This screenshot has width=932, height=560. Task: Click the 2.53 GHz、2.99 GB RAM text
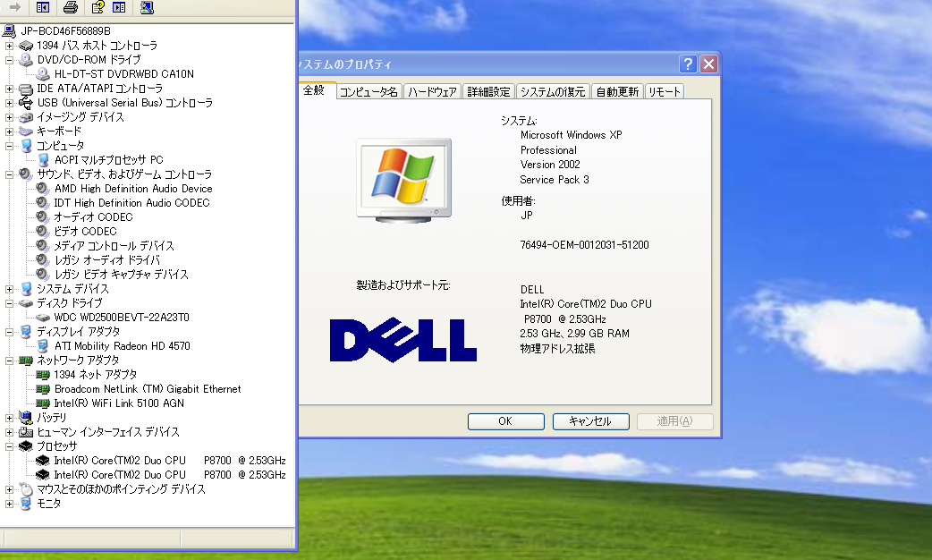pyautogui.click(x=574, y=334)
